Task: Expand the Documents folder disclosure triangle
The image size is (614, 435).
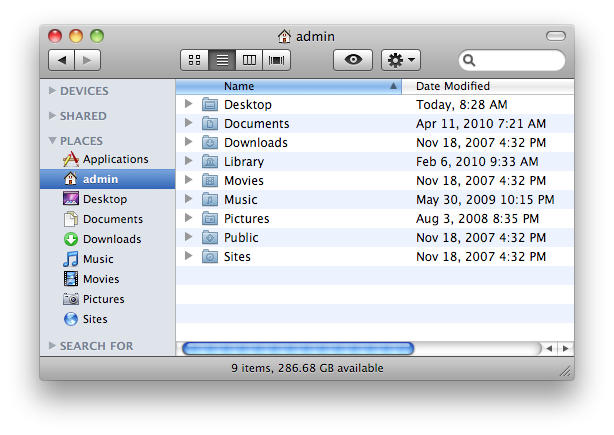Action: (188, 123)
